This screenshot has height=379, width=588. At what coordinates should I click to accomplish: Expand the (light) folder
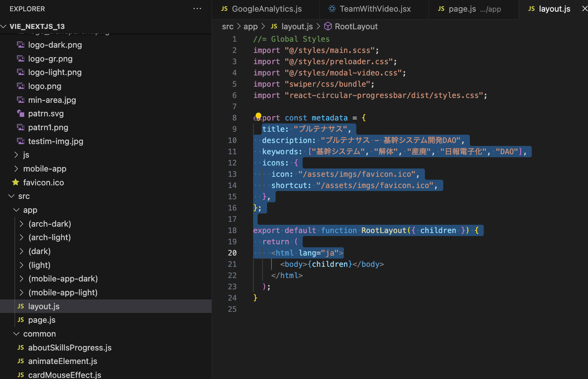tap(21, 265)
